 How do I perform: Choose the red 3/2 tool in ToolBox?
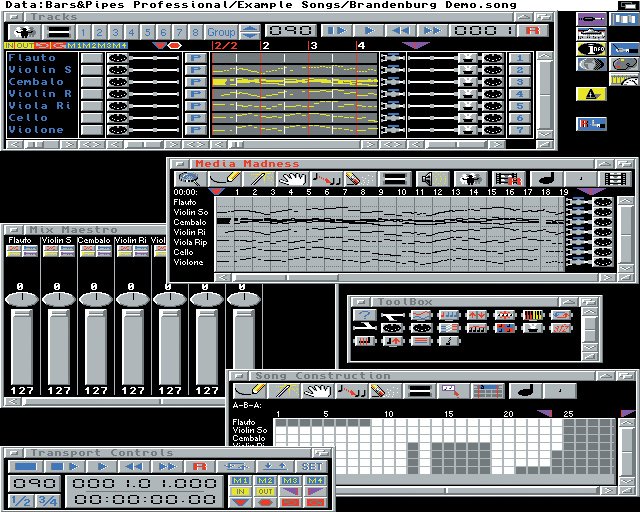click(560, 328)
